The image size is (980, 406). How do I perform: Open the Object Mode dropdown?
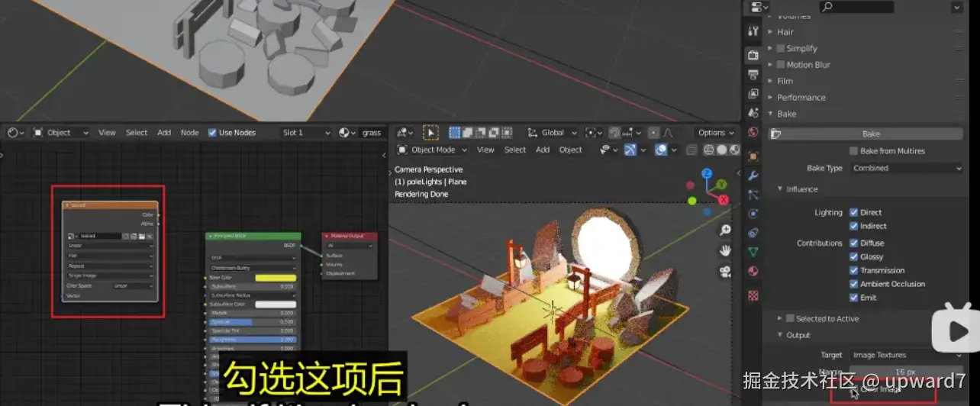(433, 150)
